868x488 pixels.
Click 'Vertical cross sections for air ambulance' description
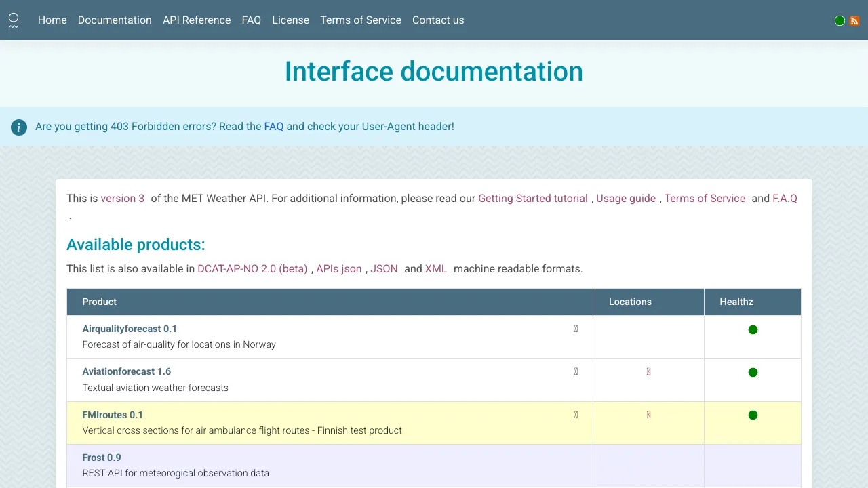pos(242,430)
